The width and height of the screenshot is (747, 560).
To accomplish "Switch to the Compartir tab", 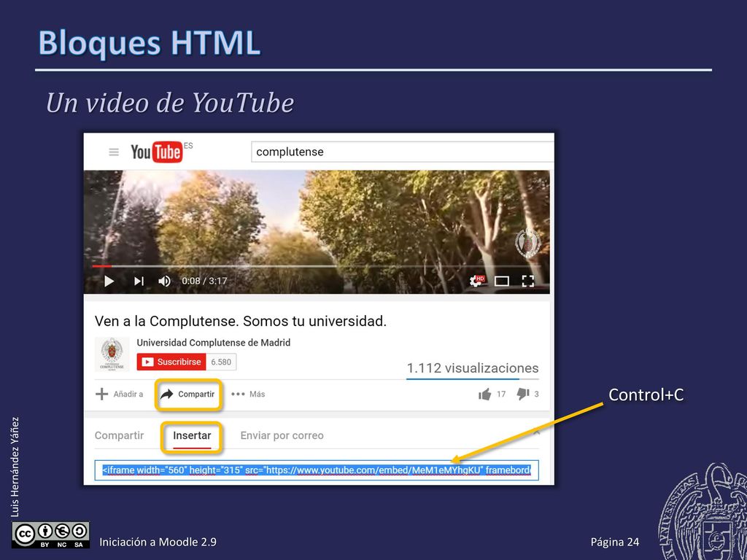I will point(119,435).
